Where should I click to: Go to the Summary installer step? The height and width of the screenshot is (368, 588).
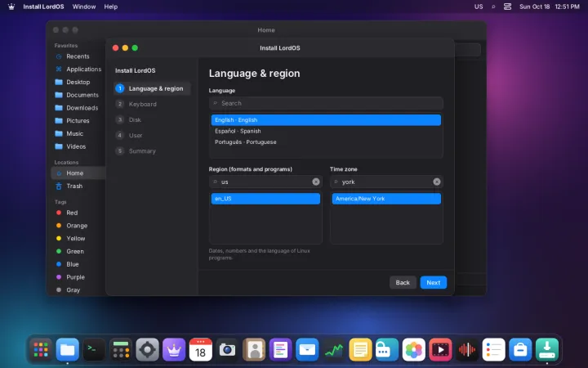click(152, 151)
